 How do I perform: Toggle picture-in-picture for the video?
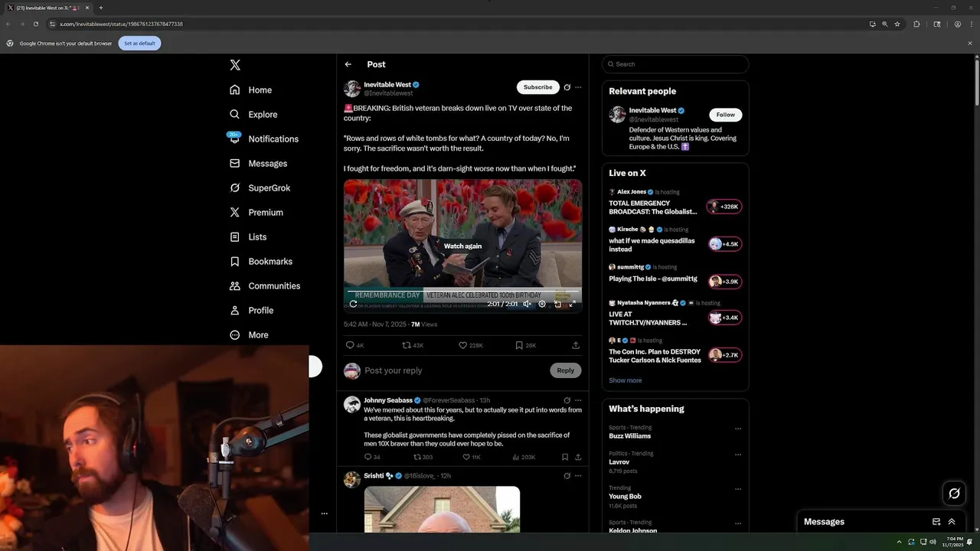(x=557, y=304)
